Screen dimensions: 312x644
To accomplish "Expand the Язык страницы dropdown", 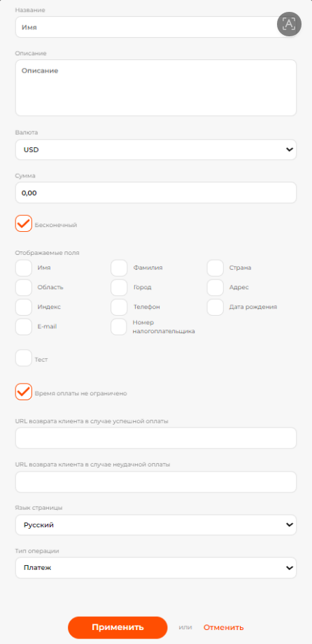I will [156, 525].
